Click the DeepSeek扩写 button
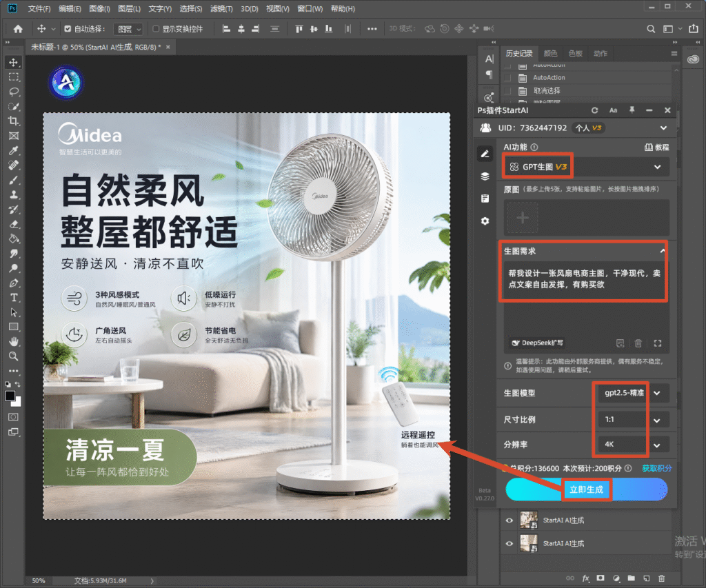Screen dimensions: 706x588 (x=537, y=343)
